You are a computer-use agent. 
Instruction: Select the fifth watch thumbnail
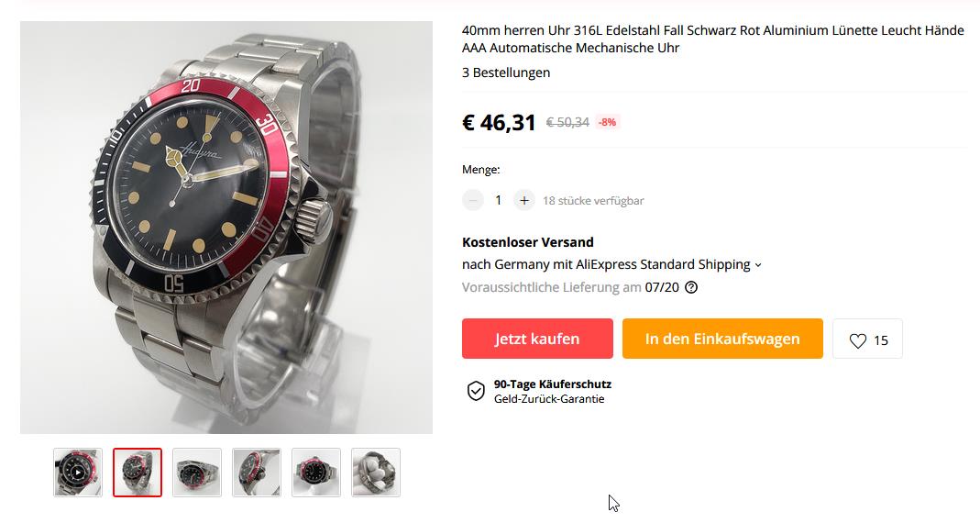coord(316,473)
